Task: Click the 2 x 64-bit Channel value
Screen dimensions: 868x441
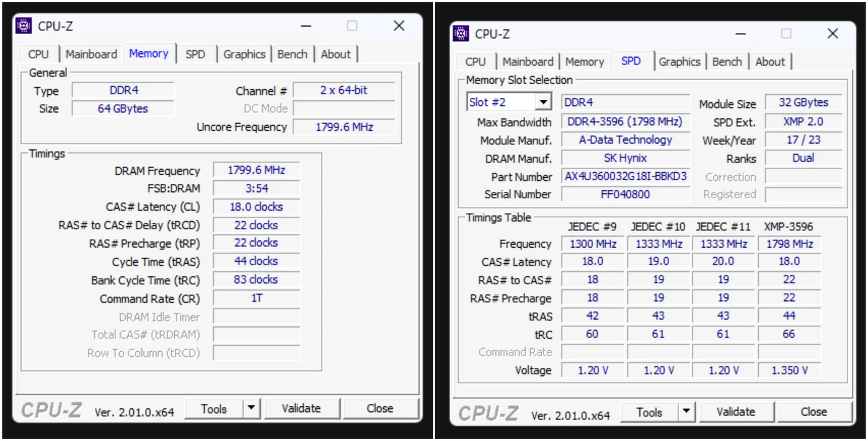Action: point(344,90)
